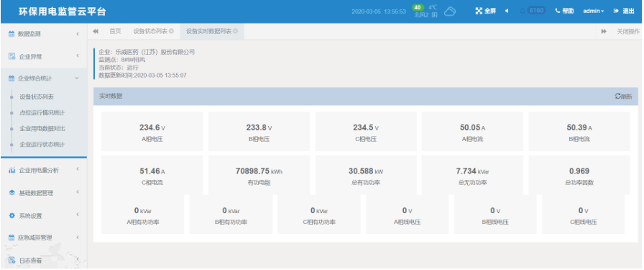This screenshot has width=644, height=270.
Task: Close the 设备实时数据列表 tab
Action: 235,31
